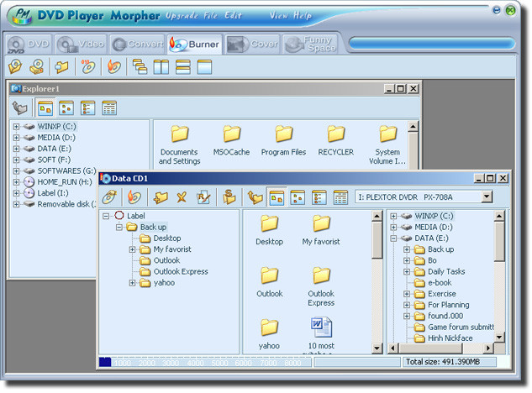Click the disc capacity usage bar

[x=205, y=363]
